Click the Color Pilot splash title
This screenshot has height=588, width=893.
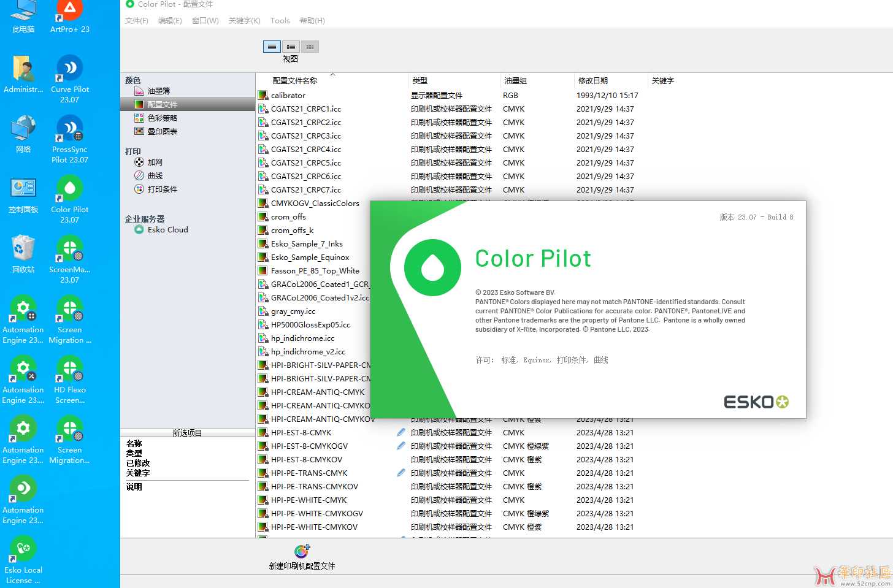tap(533, 259)
